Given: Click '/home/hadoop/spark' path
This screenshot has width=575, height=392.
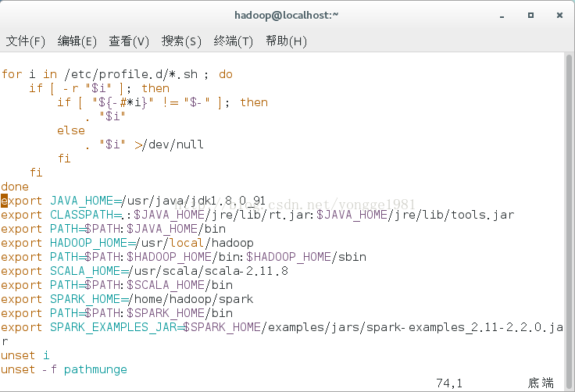Looking at the screenshot, I should click(190, 299).
